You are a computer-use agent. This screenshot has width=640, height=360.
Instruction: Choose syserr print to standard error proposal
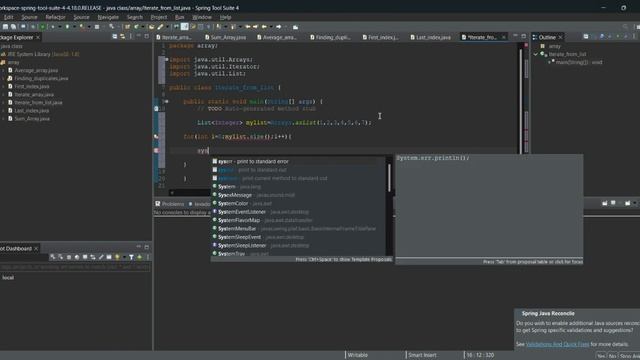pyautogui.click(x=298, y=162)
